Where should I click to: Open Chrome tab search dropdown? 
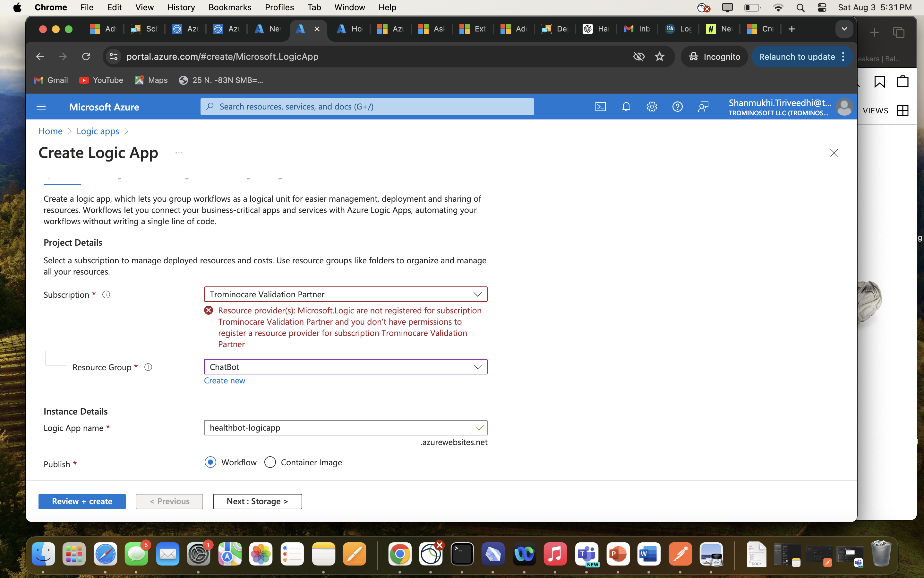tap(844, 29)
